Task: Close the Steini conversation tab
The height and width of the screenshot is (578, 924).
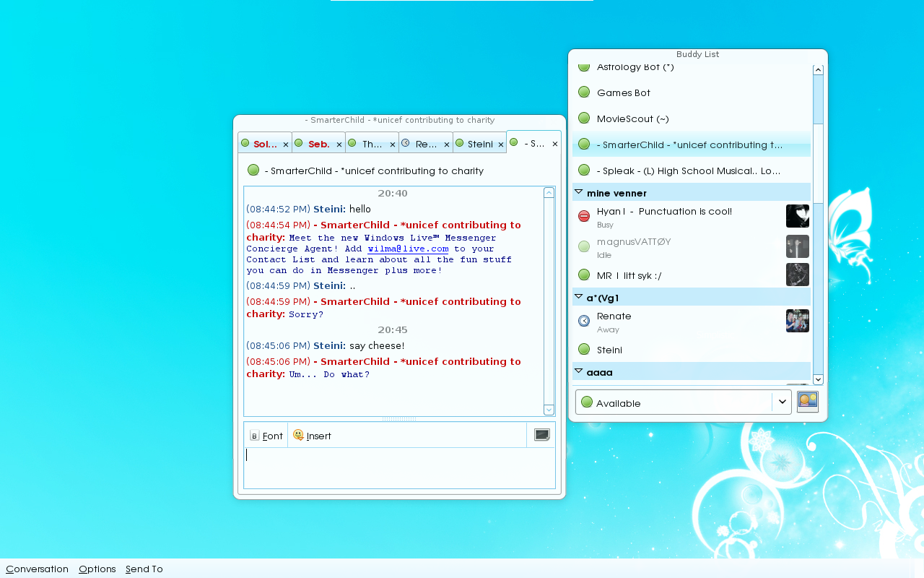Action: pos(501,144)
